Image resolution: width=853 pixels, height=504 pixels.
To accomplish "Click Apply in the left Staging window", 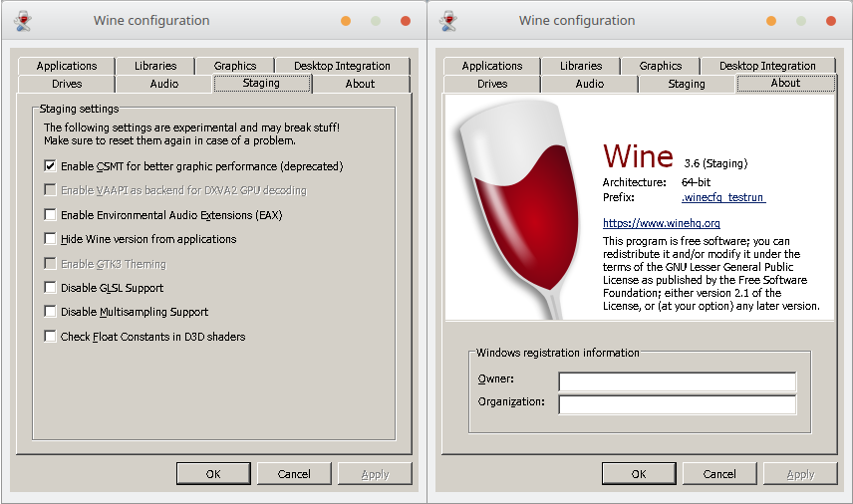I will coord(375,473).
